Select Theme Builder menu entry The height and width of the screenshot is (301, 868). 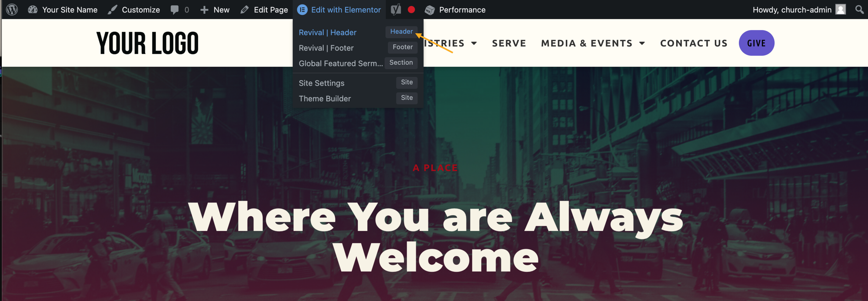click(x=325, y=98)
